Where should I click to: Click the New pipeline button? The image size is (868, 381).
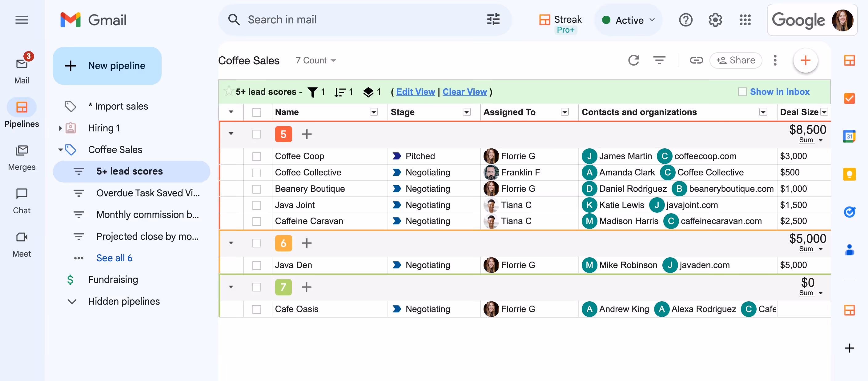click(107, 66)
